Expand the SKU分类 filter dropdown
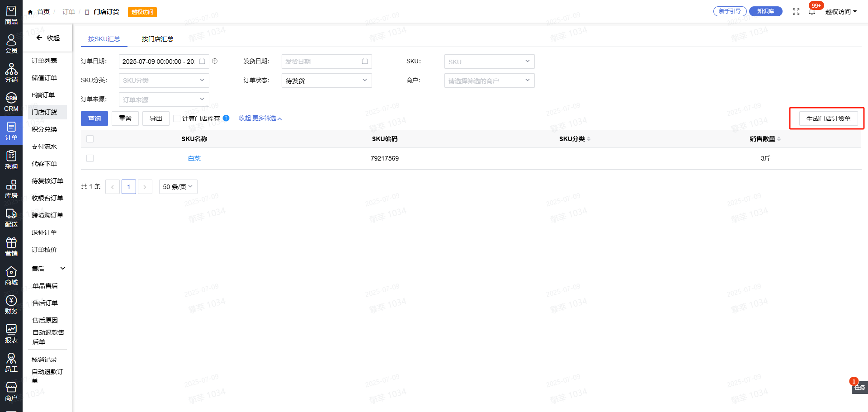This screenshot has height=412, width=868. pos(164,81)
